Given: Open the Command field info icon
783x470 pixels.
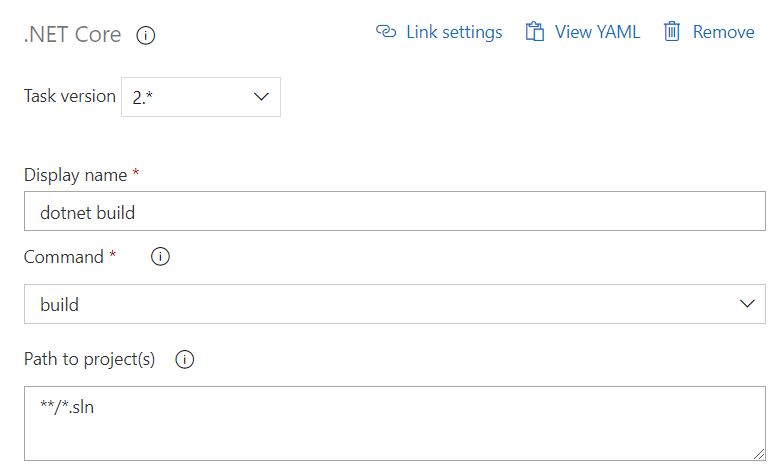Looking at the screenshot, I should [x=160, y=257].
